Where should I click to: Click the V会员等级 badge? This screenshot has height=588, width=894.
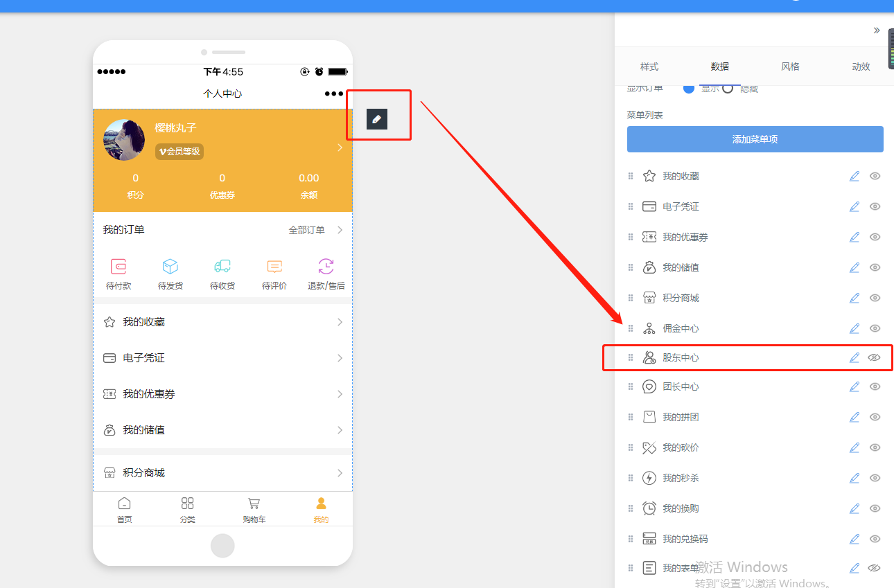pyautogui.click(x=179, y=151)
